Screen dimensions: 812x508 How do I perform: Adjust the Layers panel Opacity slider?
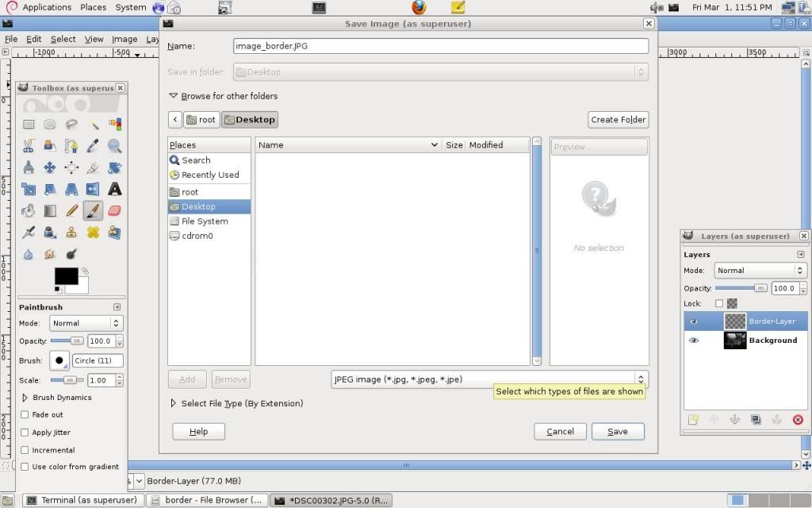point(741,288)
